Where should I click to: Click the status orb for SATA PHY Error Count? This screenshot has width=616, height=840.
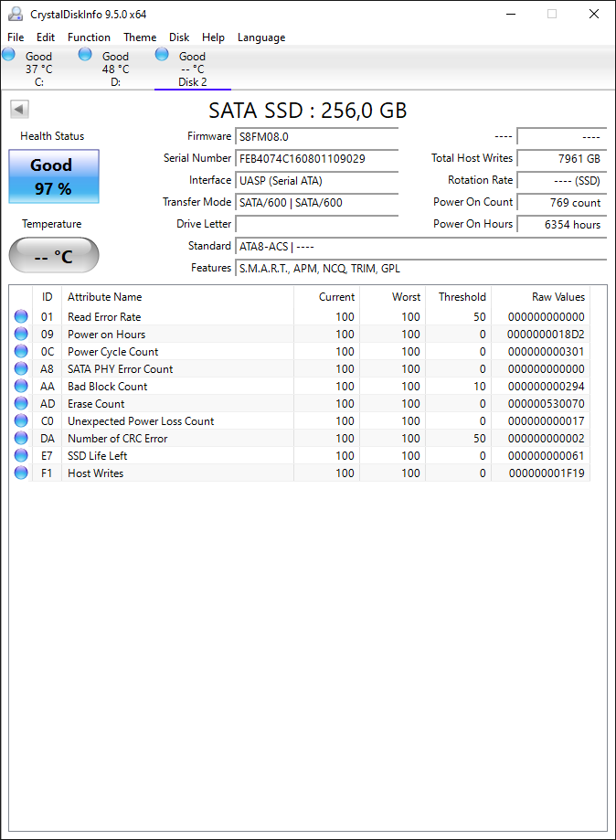pyautogui.click(x=21, y=368)
